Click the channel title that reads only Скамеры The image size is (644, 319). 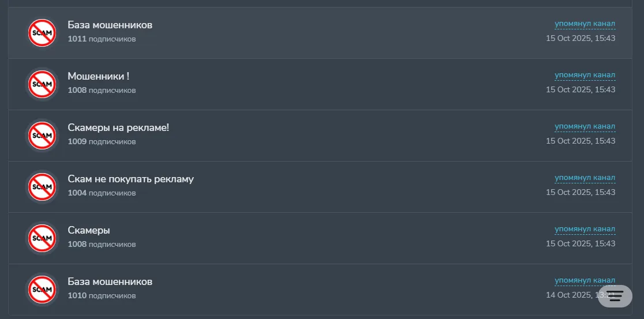89,230
